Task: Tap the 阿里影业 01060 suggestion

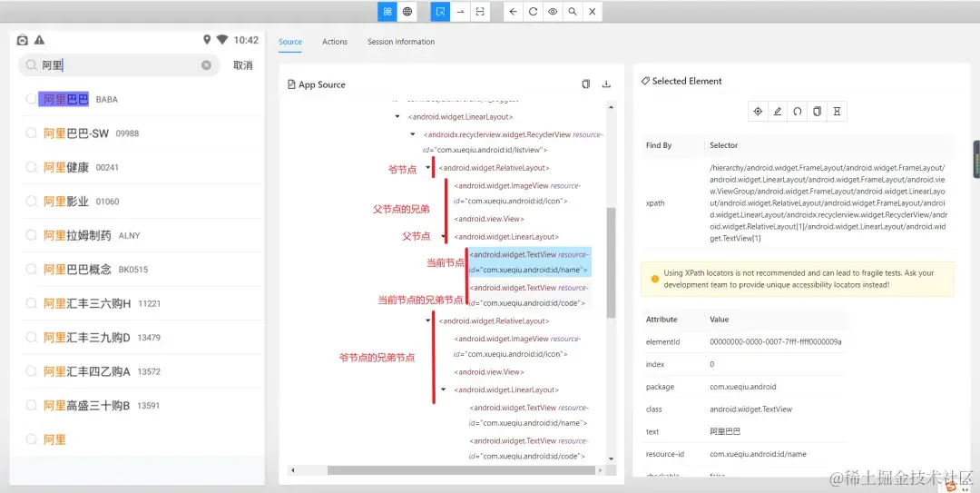Action: pos(141,201)
